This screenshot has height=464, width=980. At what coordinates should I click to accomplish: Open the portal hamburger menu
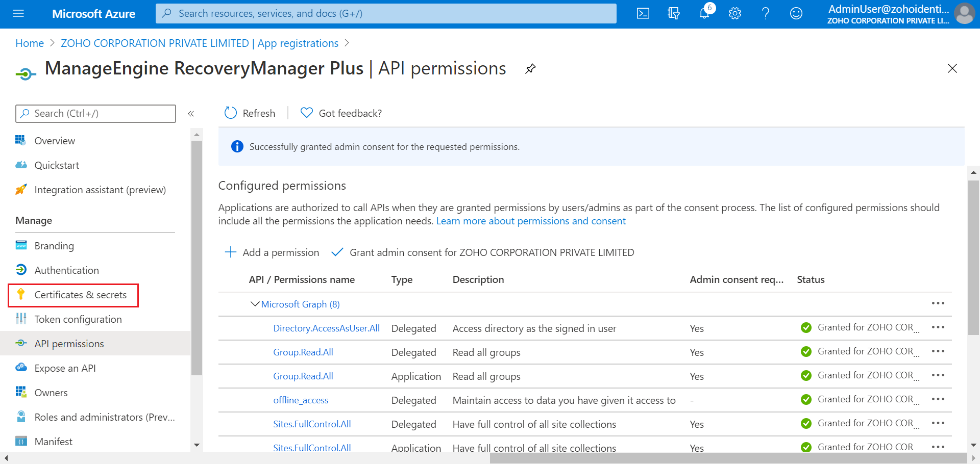coord(18,14)
